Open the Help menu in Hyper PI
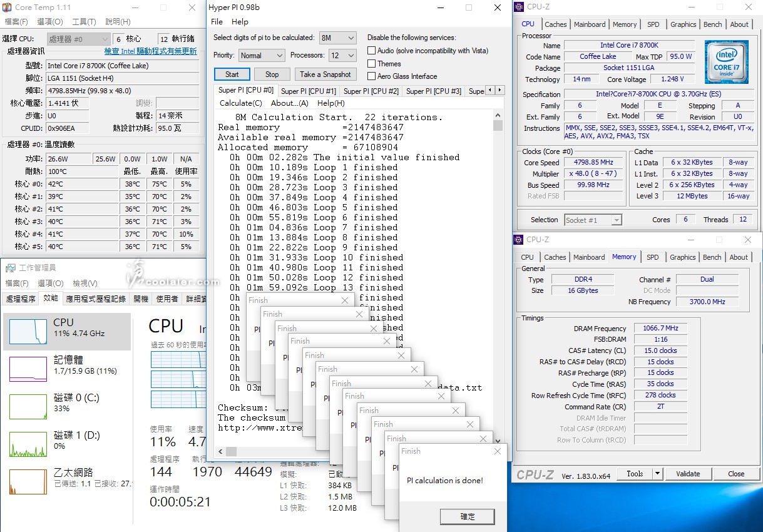This screenshot has height=532, width=763. 240,21
